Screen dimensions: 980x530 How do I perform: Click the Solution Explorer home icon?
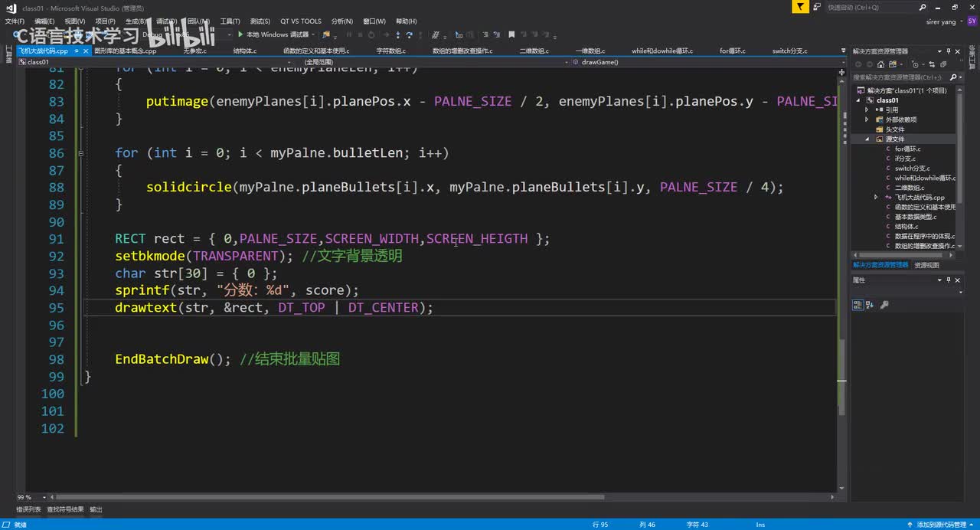pyautogui.click(x=881, y=65)
